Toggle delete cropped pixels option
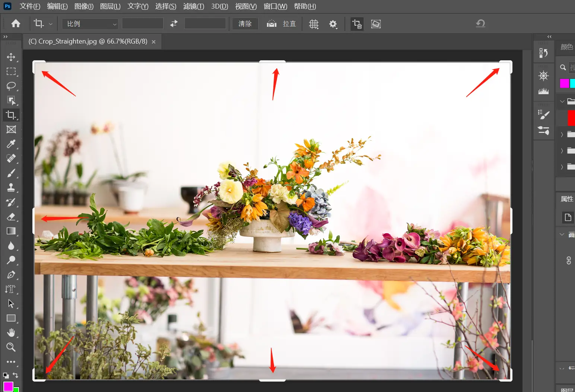 [357, 24]
